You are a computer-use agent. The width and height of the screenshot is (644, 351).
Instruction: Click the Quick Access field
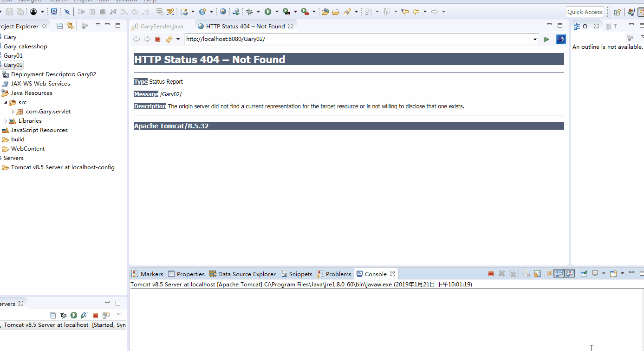[585, 12]
